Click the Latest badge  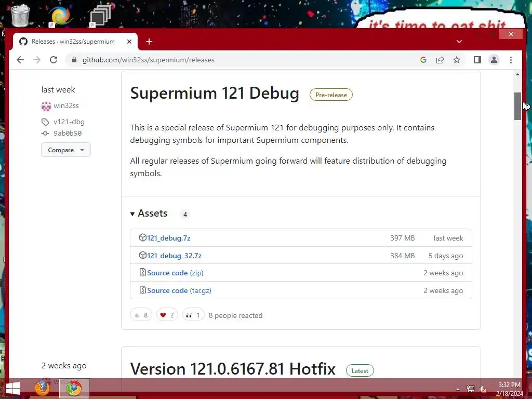pos(360,371)
